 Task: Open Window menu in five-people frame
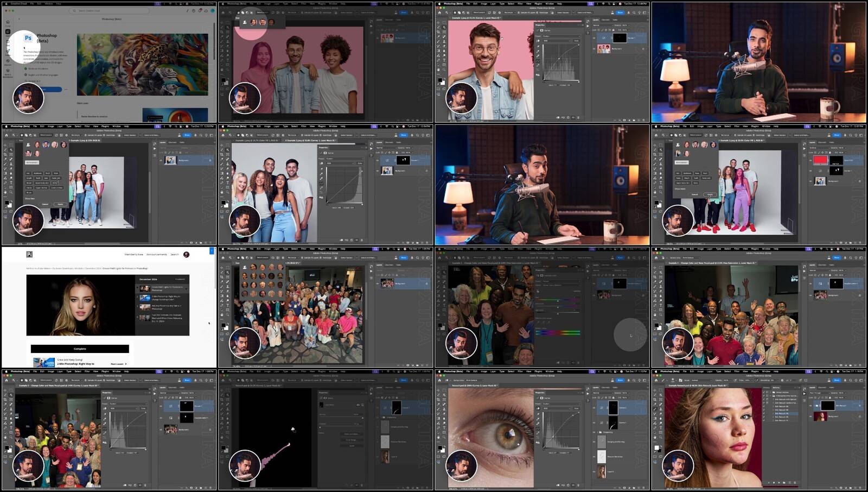116,126
